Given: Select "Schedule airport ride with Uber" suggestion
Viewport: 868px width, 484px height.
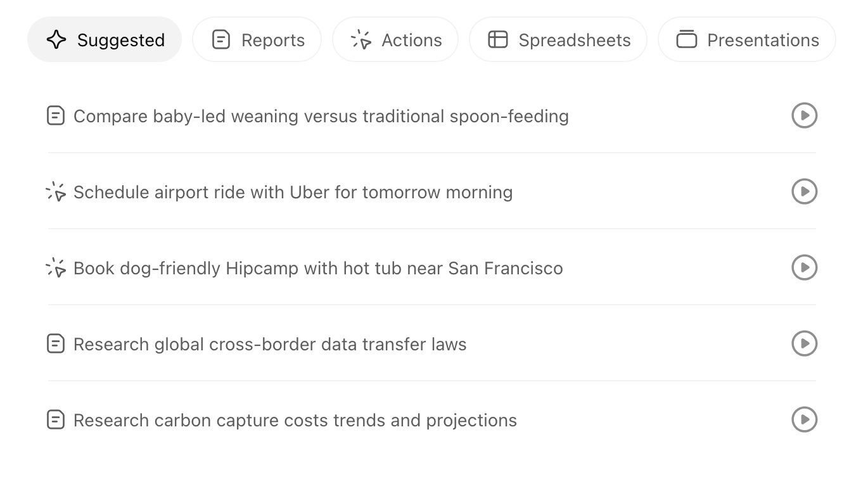Looking at the screenshot, I should pos(293,192).
